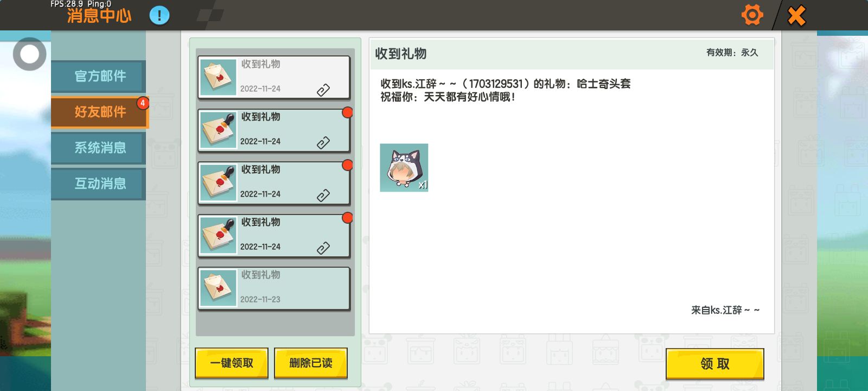Close message center with orange X
This screenshot has width=868, height=391.
[x=796, y=16]
